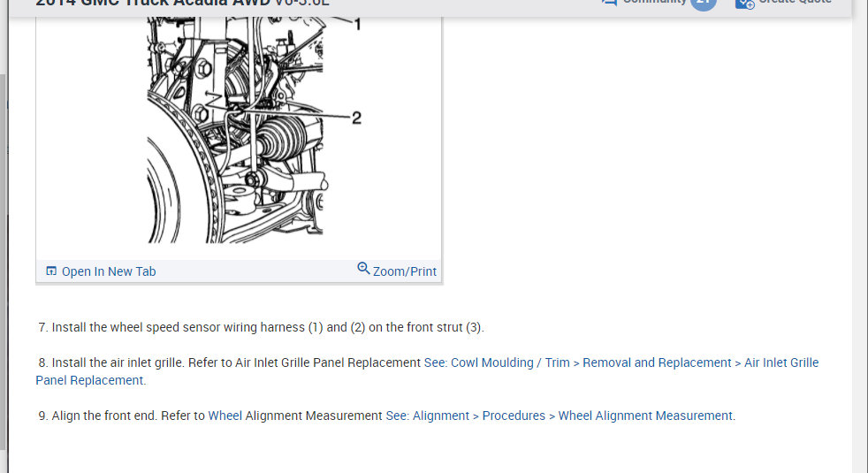Open See: Alignment link
868x473 pixels.
[x=427, y=416]
